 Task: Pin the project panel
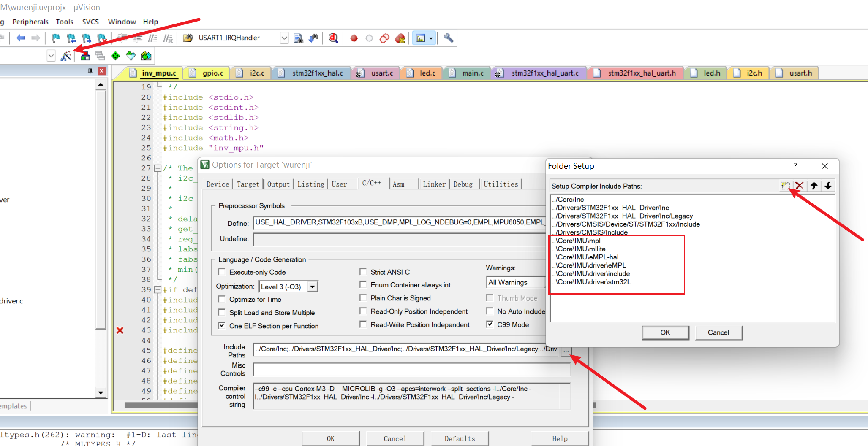90,71
